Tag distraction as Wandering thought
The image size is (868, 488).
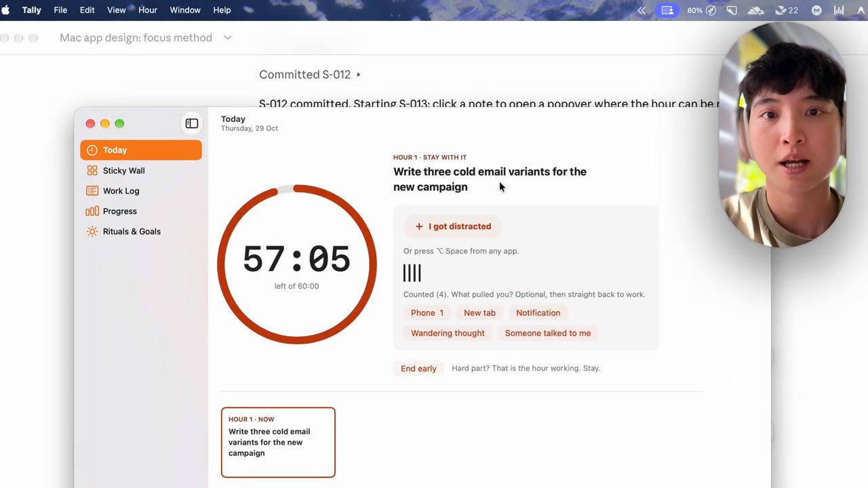click(x=448, y=333)
